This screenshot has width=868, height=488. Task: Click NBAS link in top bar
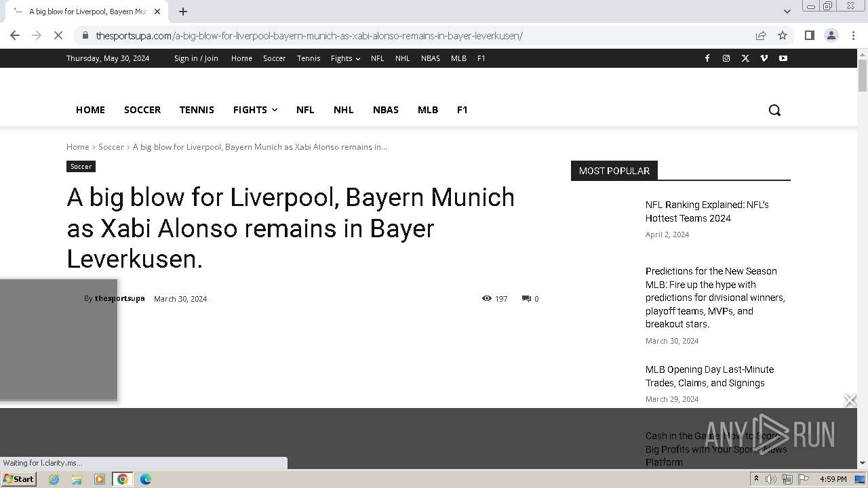pos(431,58)
